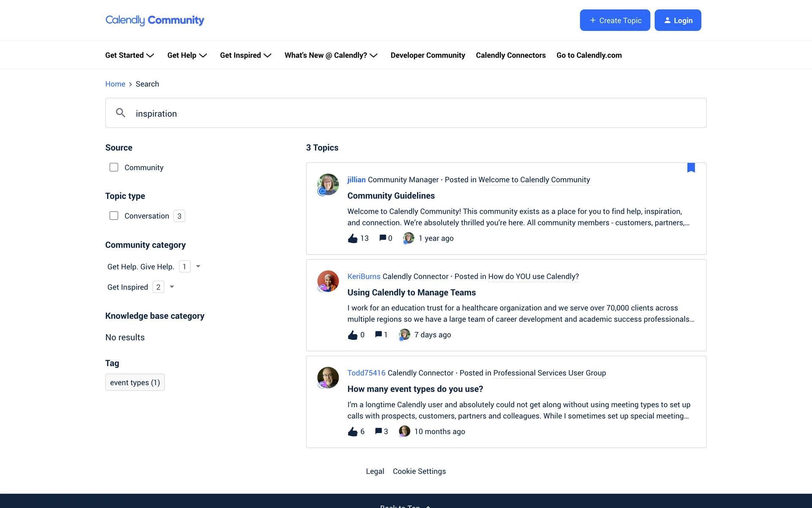Image resolution: width=812 pixels, height=508 pixels.
Task: Click comment icon on Using Calendly to Manage Teams
Action: tap(379, 334)
